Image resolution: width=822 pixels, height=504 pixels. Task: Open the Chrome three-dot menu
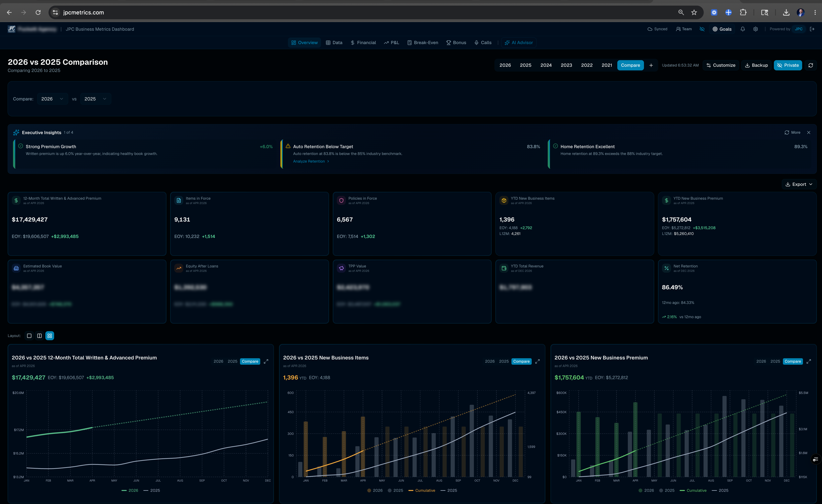tap(815, 12)
